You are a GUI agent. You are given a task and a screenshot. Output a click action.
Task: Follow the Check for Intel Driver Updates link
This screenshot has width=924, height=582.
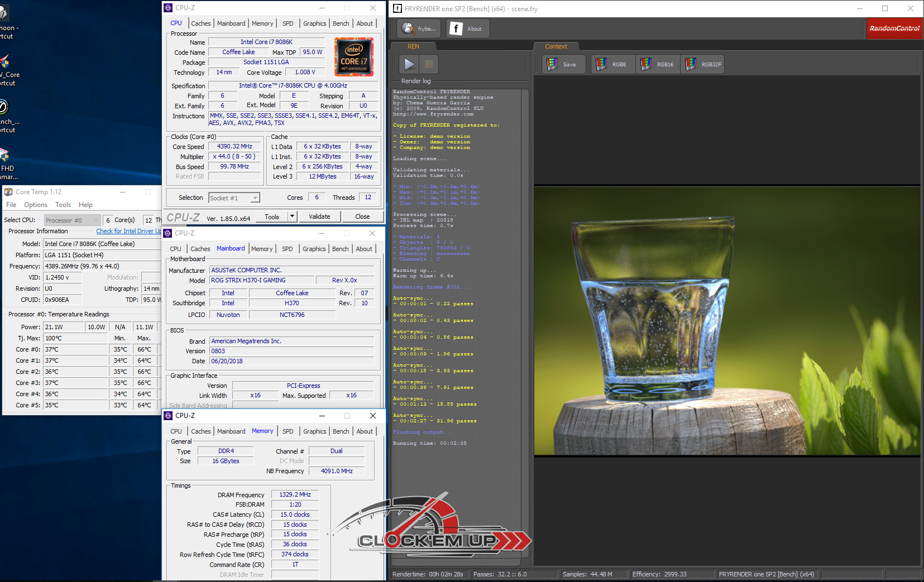(128, 231)
